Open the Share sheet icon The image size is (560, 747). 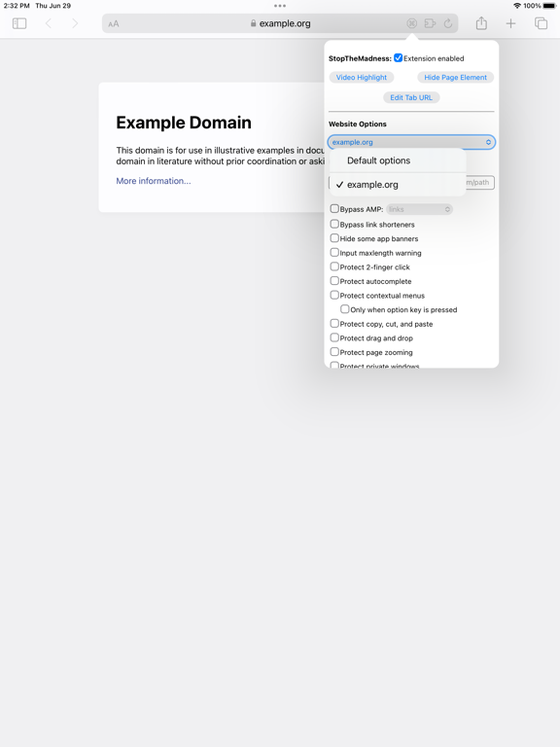[481, 23]
